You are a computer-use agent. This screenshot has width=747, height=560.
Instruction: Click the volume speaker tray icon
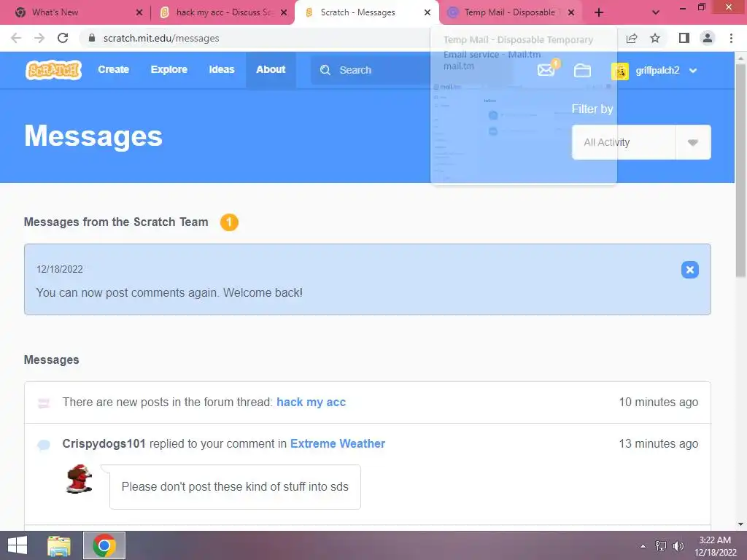(678, 546)
